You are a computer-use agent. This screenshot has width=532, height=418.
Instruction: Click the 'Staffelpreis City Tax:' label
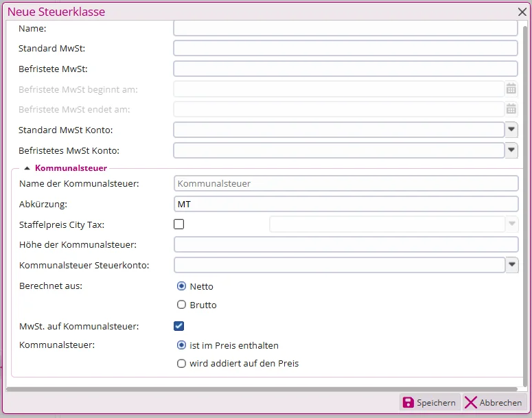pos(62,224)
